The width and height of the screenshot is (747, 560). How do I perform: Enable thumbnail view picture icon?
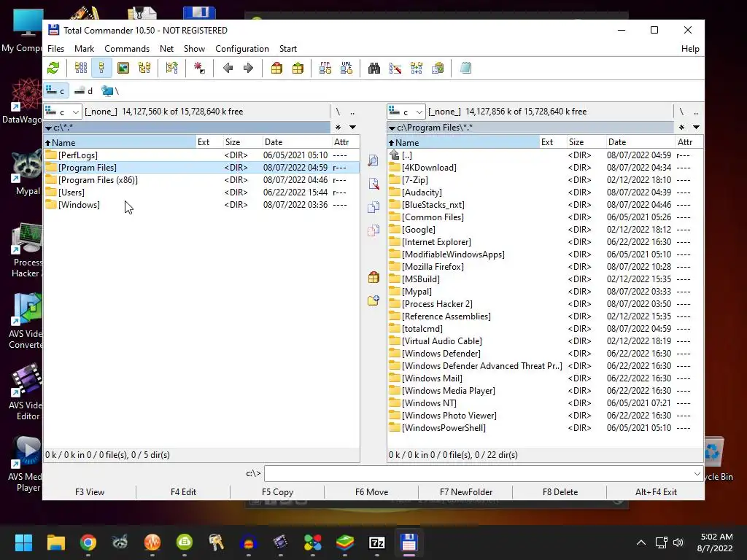123,68
